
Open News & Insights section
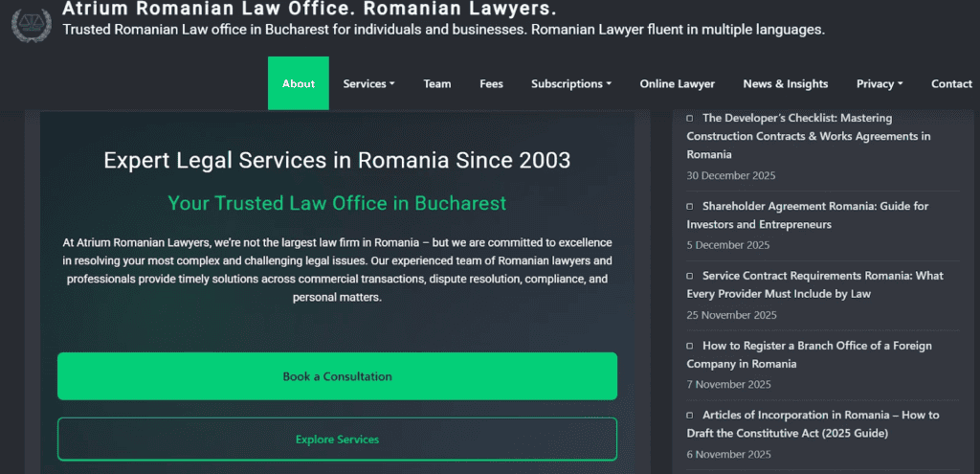tap(785, 84)
